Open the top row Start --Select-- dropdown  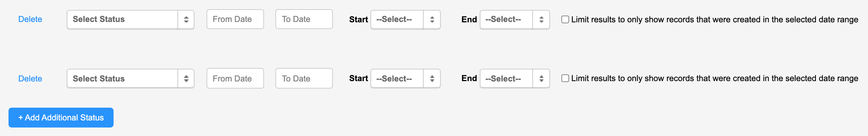point(406,19)
